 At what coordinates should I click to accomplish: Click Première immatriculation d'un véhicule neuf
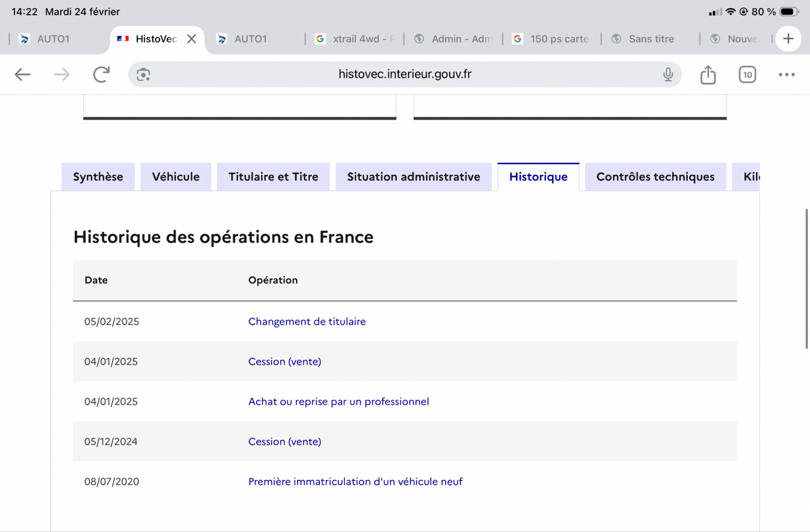356,481
